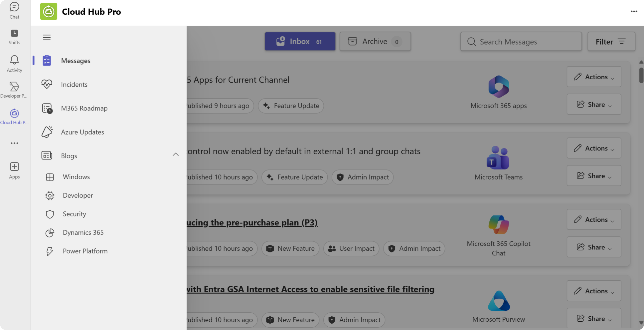
Task: Collapse the hamburger navigation menu
Action: click(x=47, y=37)
